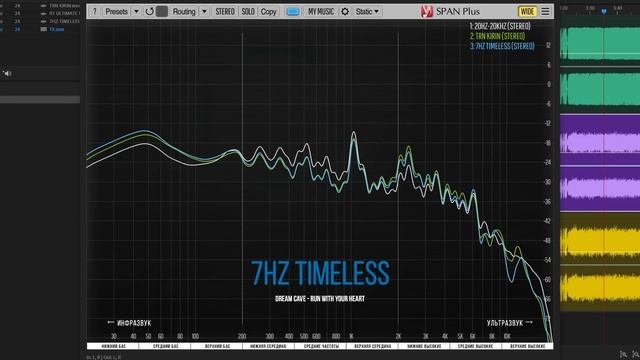Select the TRN KIRIN track row
Viewport: 640px width, 360px height.
40,6
